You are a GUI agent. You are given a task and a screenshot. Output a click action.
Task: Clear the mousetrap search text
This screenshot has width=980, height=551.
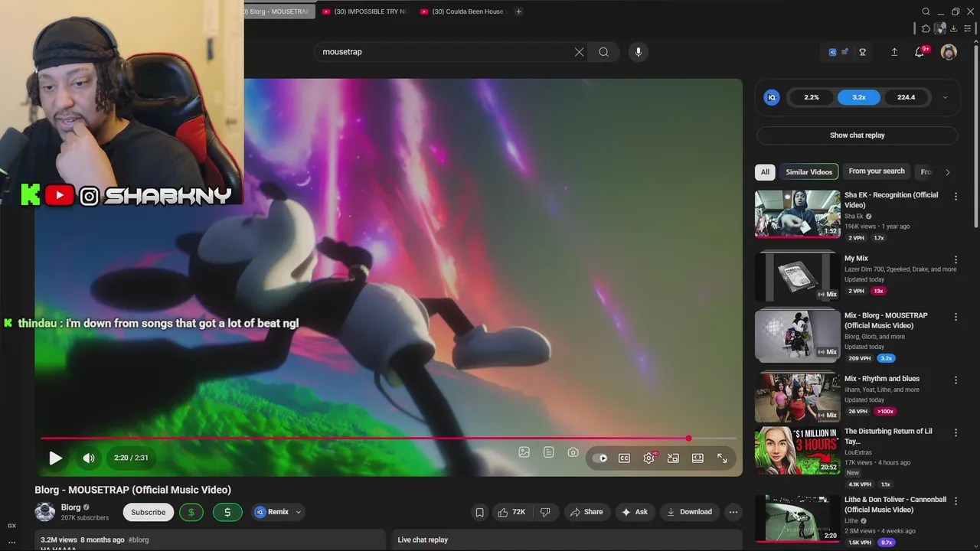click(x=579, y=52)
